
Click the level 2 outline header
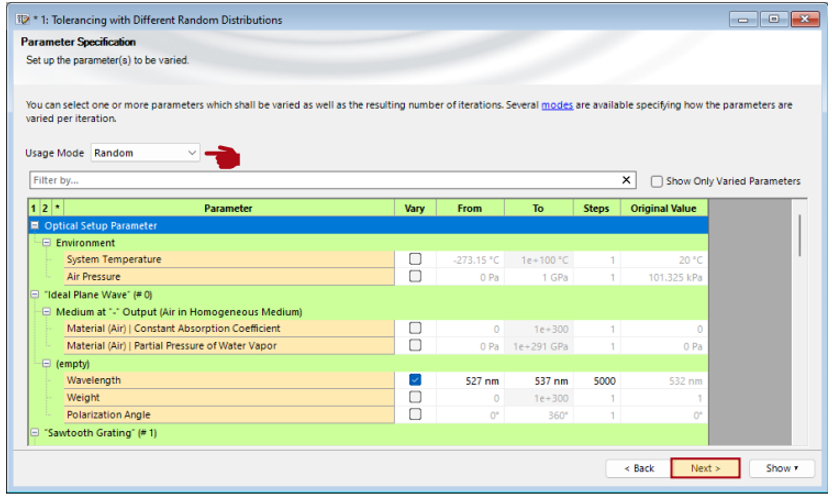click(45, 208)
